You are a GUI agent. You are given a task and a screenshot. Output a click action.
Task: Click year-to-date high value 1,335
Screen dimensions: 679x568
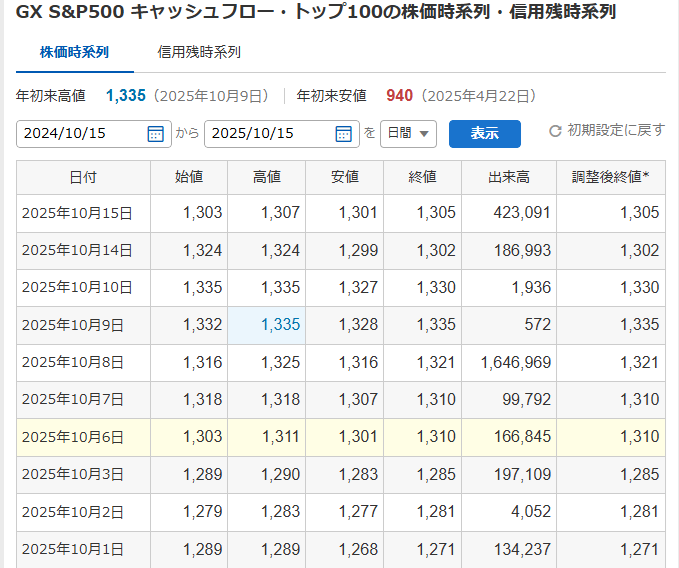point(126,96)
